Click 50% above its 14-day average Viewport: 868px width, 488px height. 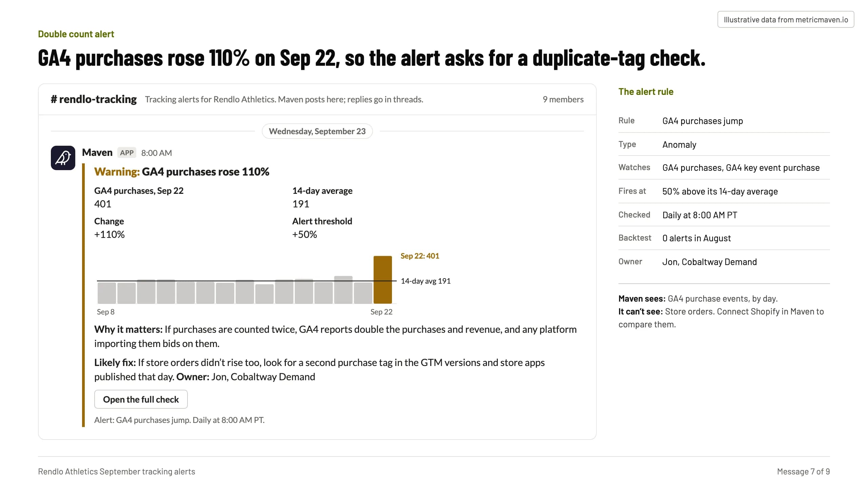click(720, 191)
